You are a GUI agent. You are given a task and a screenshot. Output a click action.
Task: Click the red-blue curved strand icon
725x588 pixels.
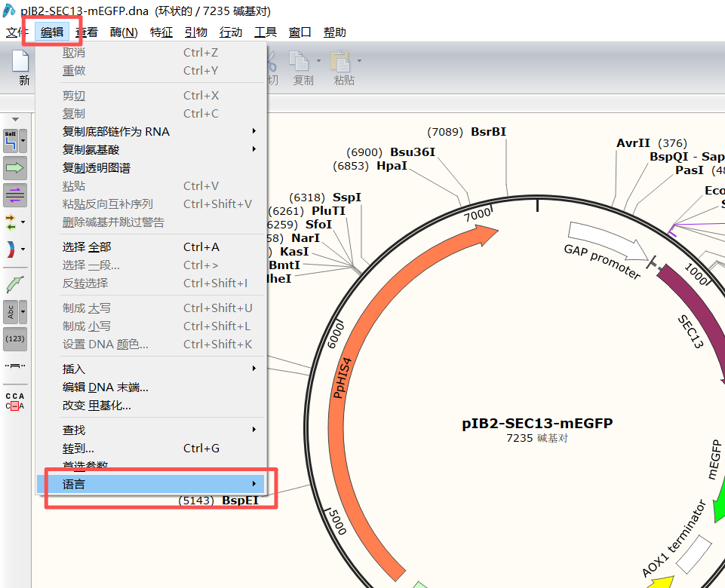[x=10, y=249]
